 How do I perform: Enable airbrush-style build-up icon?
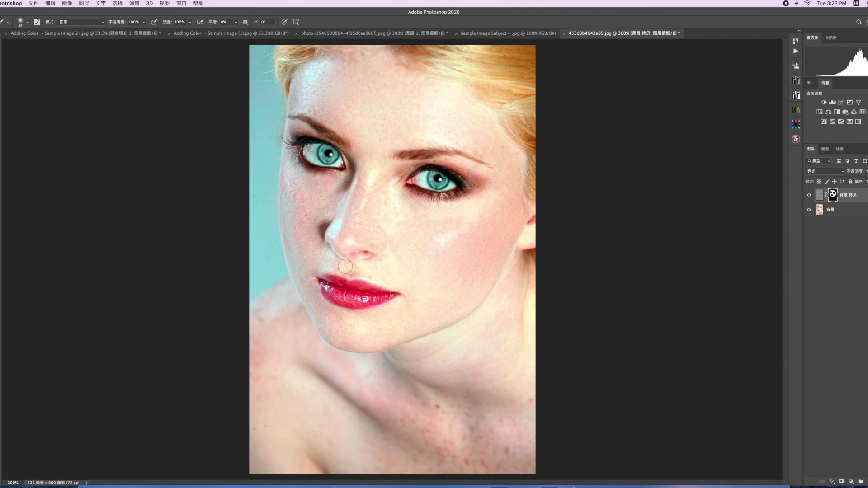click(200, 22)
